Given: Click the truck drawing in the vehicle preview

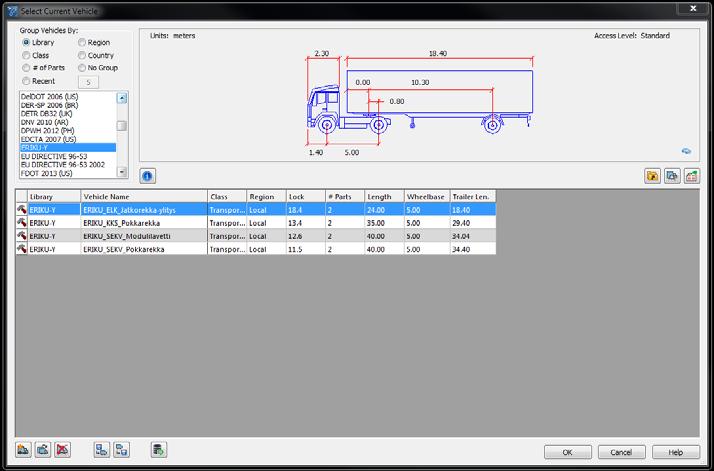Looking at the screenshot, I should pos(419,102).
